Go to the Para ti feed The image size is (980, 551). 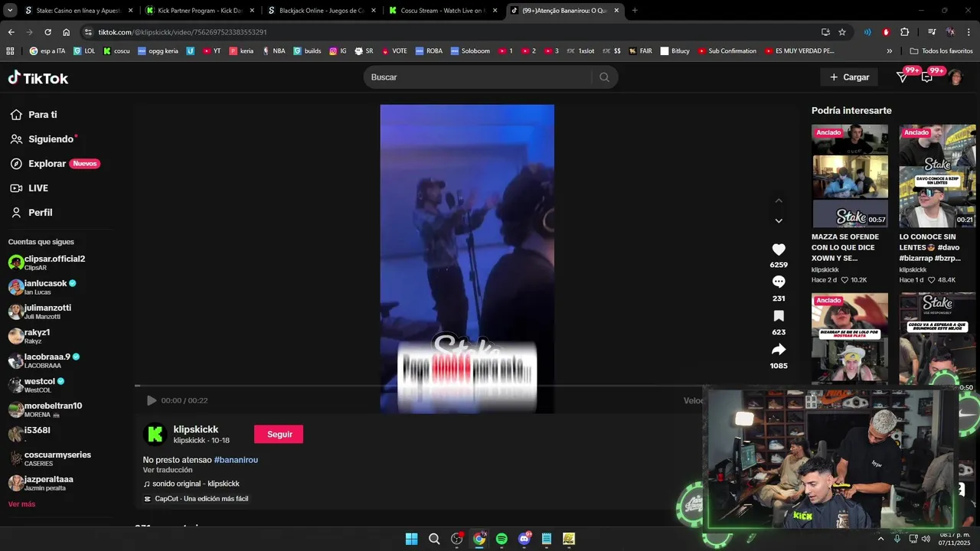[x=34, y=115]
